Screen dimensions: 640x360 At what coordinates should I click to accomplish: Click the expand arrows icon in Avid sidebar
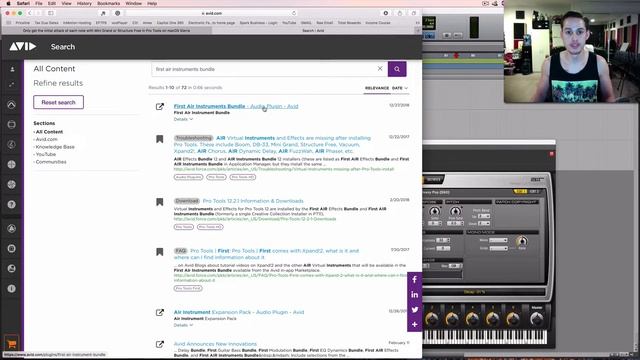[12, 84]
